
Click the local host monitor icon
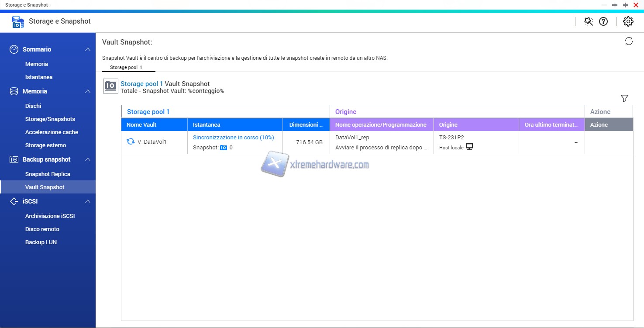click(x=469, y=147)
